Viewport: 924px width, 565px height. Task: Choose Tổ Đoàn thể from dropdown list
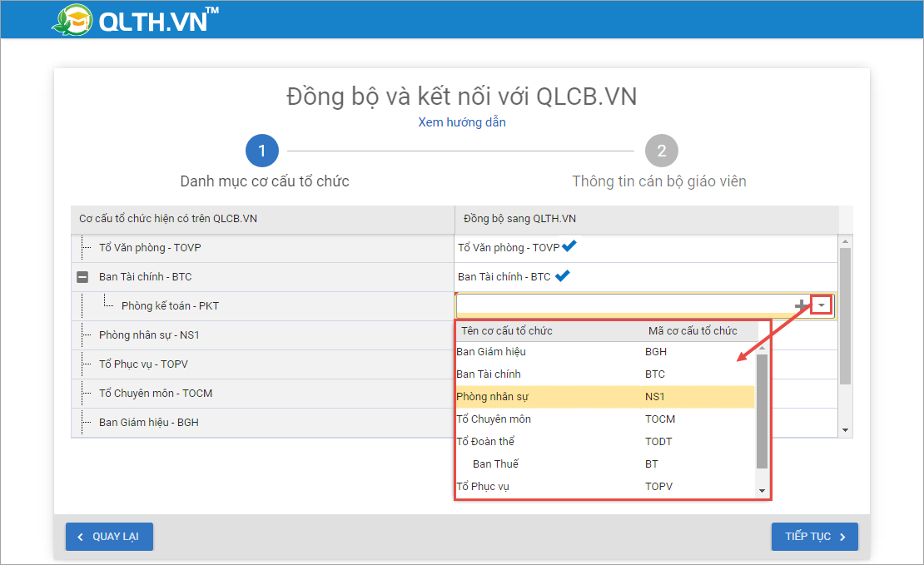pos(605,441)
